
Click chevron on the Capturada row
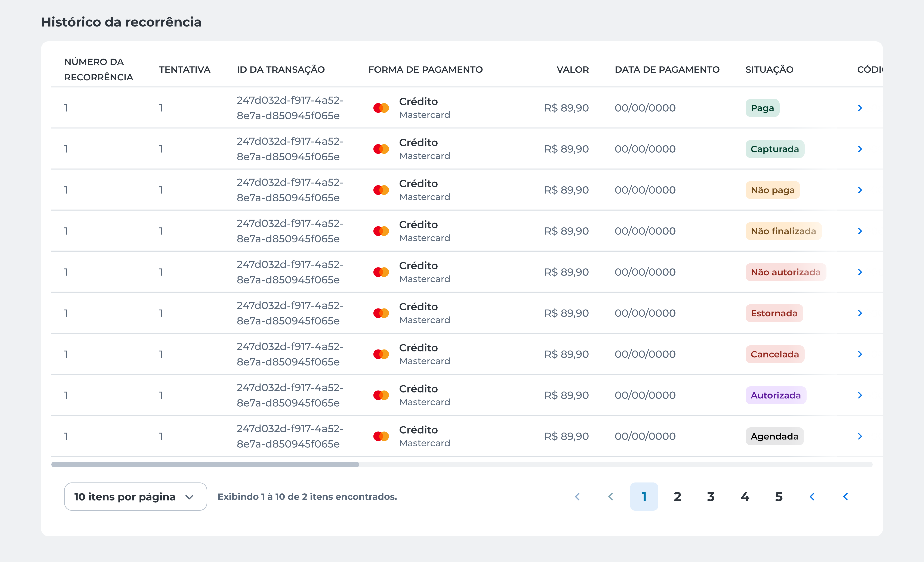coord(859,149)
